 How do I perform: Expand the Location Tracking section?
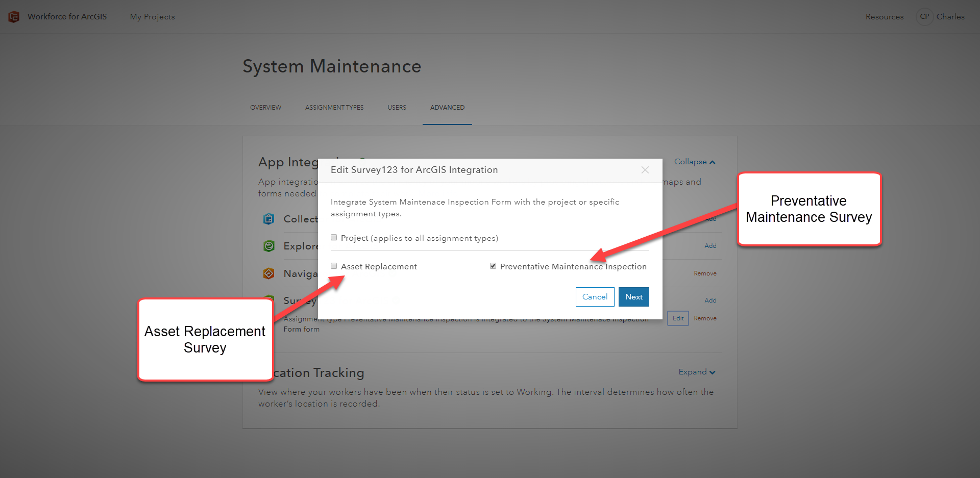coord(697,372)
